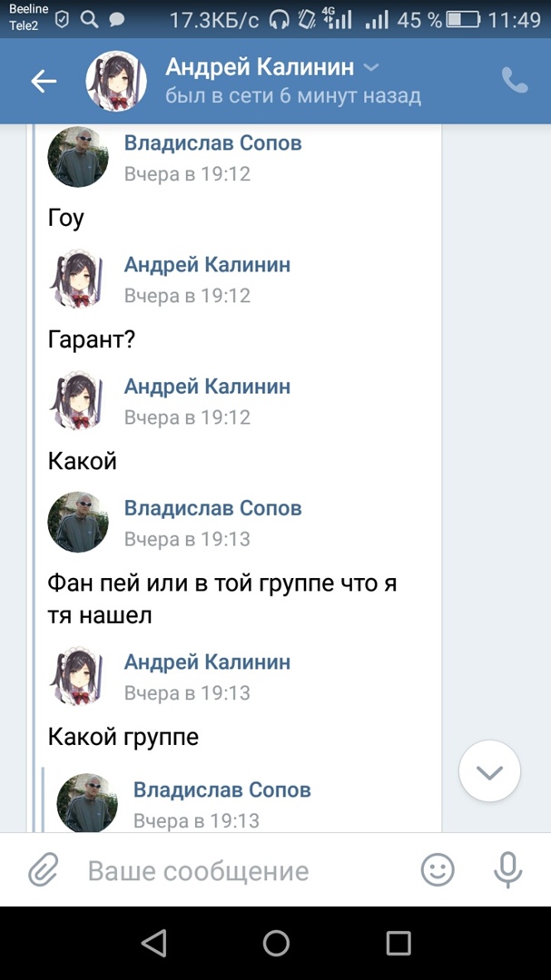Expand chat options chevron beside Андрей Калинин

pyautogui.click(x=370, y=67)
